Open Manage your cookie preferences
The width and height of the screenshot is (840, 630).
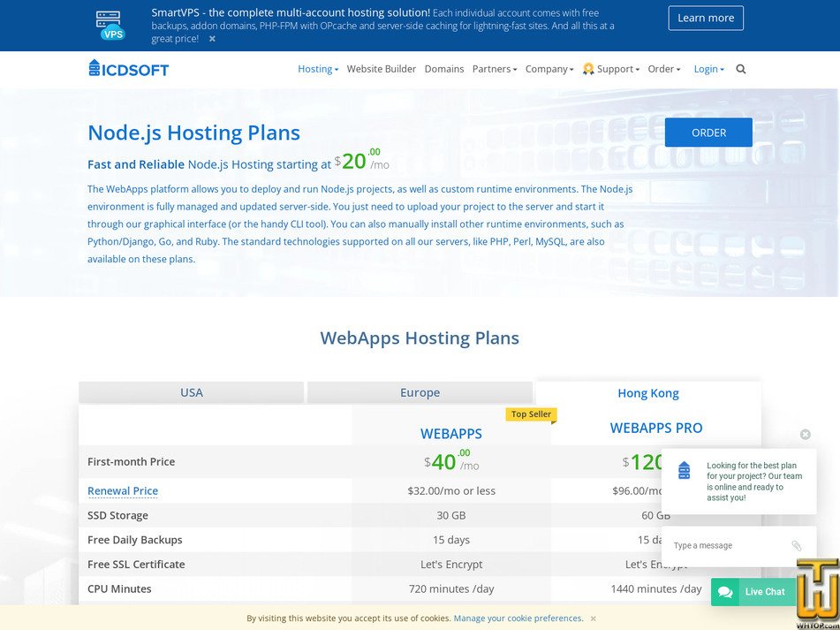(517, 618)
